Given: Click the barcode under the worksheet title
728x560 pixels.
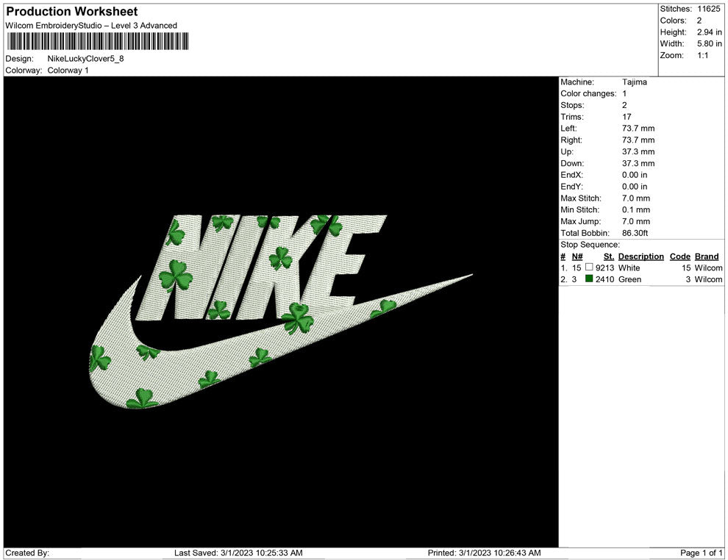Looking at the screenshot, I should coord(93,41).
